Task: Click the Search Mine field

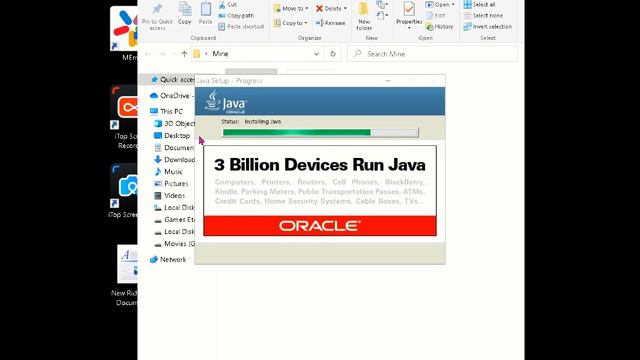Action: point(433,54)
